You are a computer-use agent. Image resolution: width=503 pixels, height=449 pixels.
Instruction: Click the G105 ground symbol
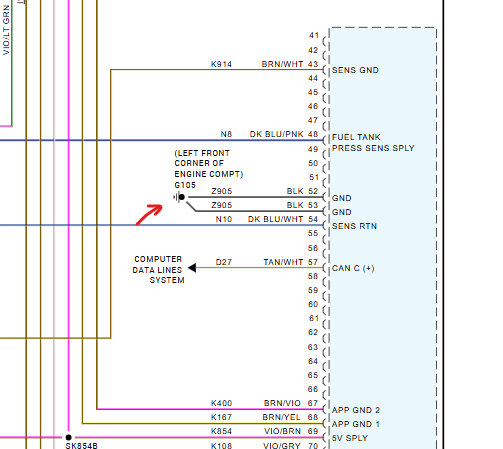179,197
